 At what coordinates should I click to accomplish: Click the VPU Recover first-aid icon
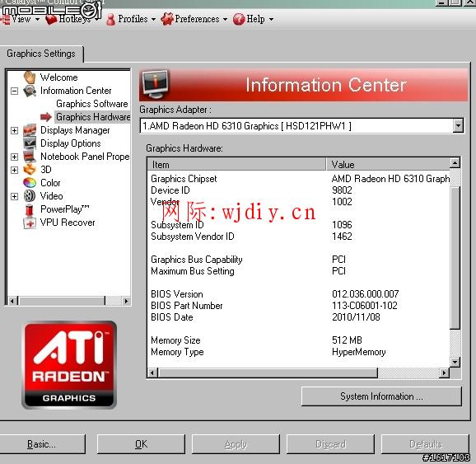30,223
